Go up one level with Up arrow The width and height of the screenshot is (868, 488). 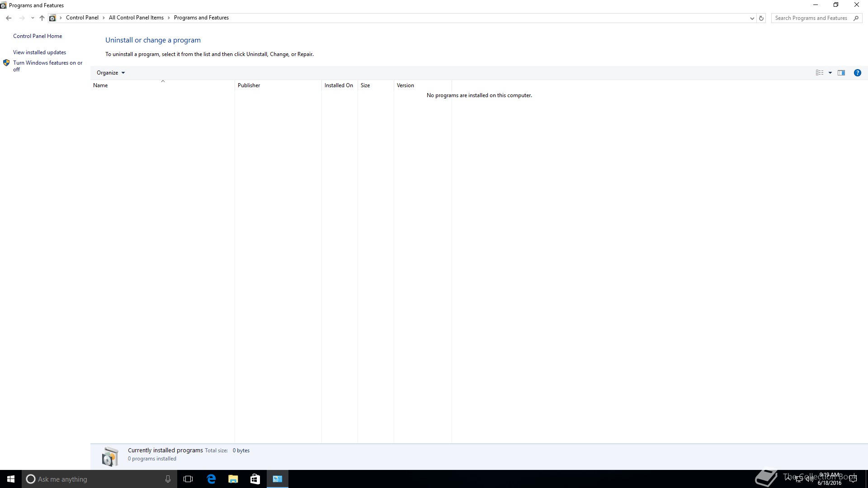[42, 18]
